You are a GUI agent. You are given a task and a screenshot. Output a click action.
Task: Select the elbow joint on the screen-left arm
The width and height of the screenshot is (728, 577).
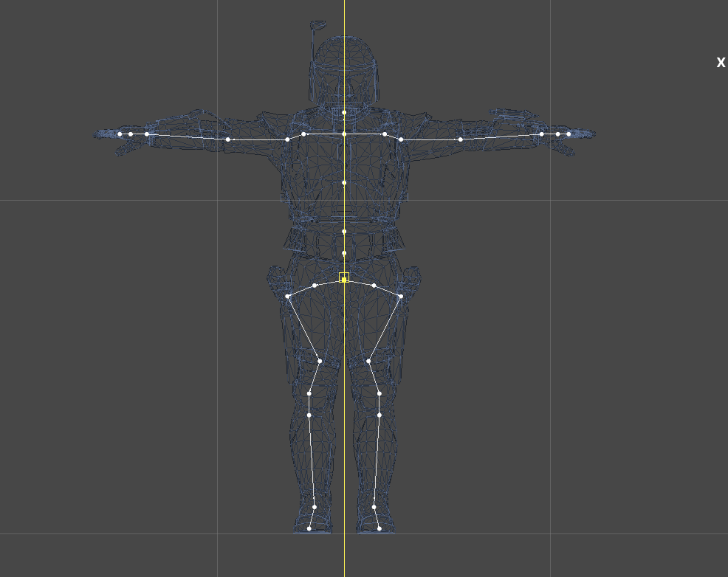227,139
